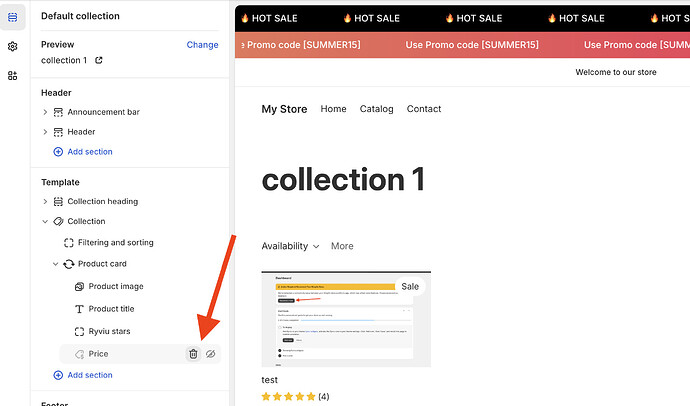Screen dimensions: 690x406
Task: Select Filtering and sorting block
Action: (x=115, y=243)
